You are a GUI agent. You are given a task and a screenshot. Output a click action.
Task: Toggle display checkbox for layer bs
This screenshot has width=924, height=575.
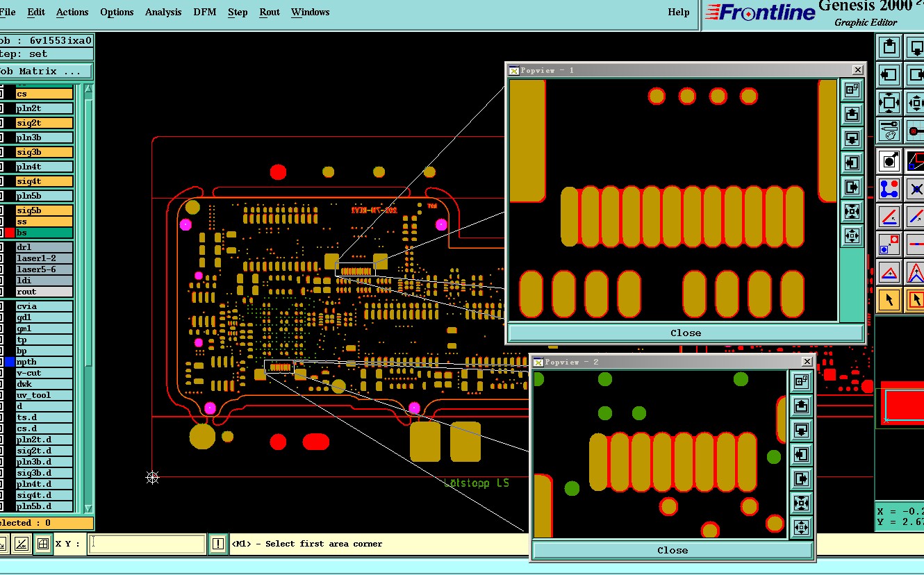click(1, 233)
